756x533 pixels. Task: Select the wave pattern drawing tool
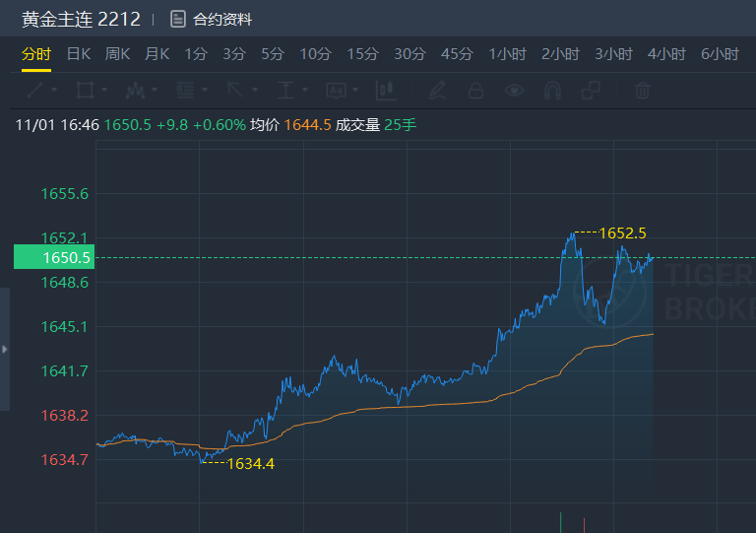pos(135,90)
